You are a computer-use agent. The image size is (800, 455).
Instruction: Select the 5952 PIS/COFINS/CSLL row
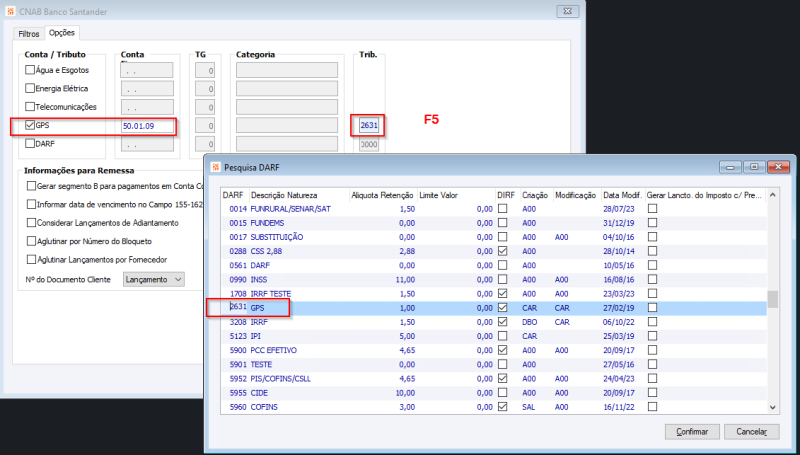493,379
